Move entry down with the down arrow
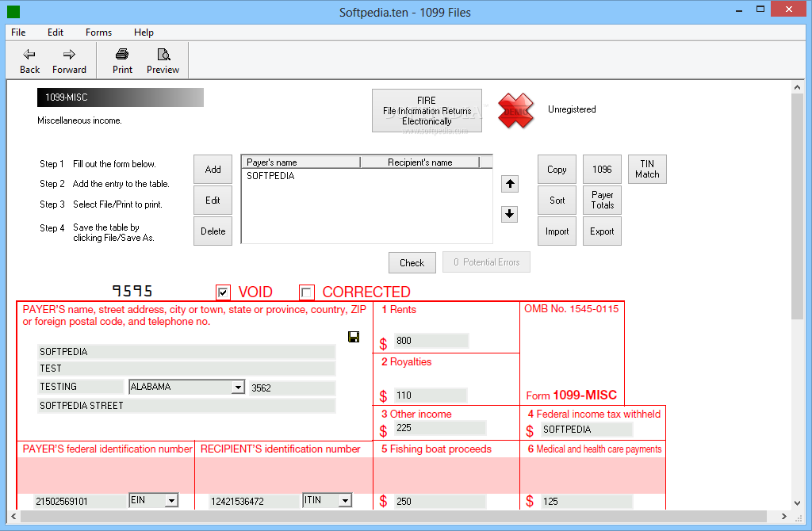Image resolution: width=812 pixels, height=531 pixels. [510, 214]
